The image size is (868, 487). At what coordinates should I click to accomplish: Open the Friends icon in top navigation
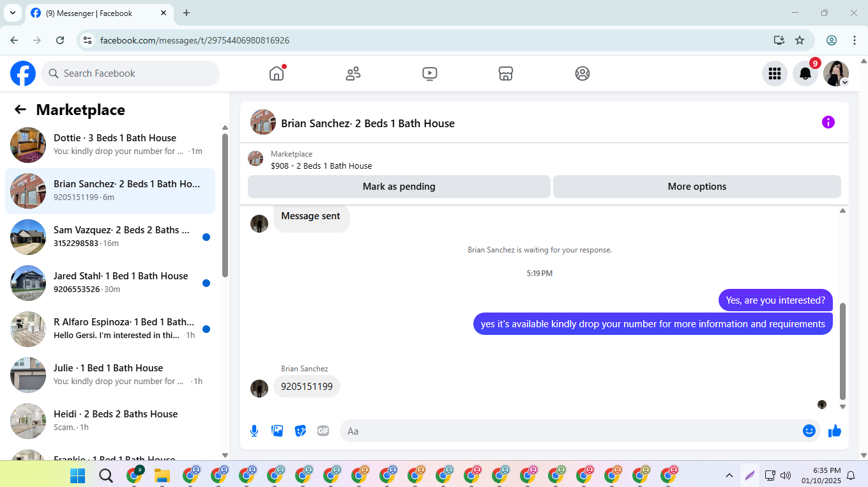[353, 73]
